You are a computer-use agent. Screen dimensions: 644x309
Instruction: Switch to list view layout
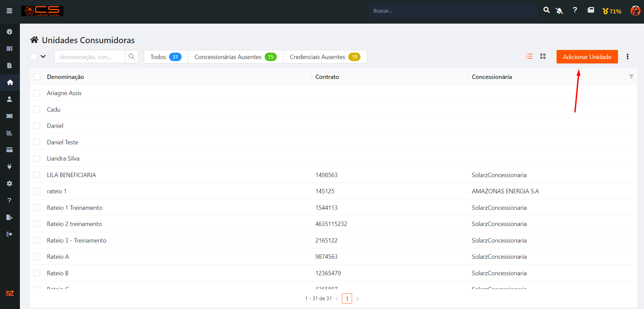pyautogui.click(x=529, y=56)
